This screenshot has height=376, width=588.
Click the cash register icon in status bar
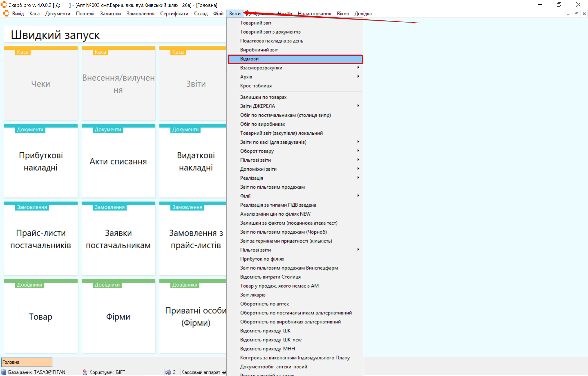168,372
